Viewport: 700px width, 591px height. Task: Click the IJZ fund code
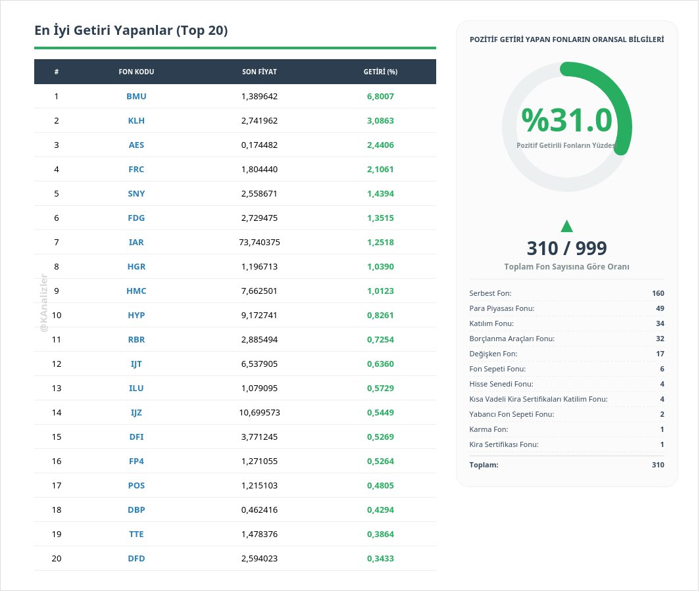point(136,413)
